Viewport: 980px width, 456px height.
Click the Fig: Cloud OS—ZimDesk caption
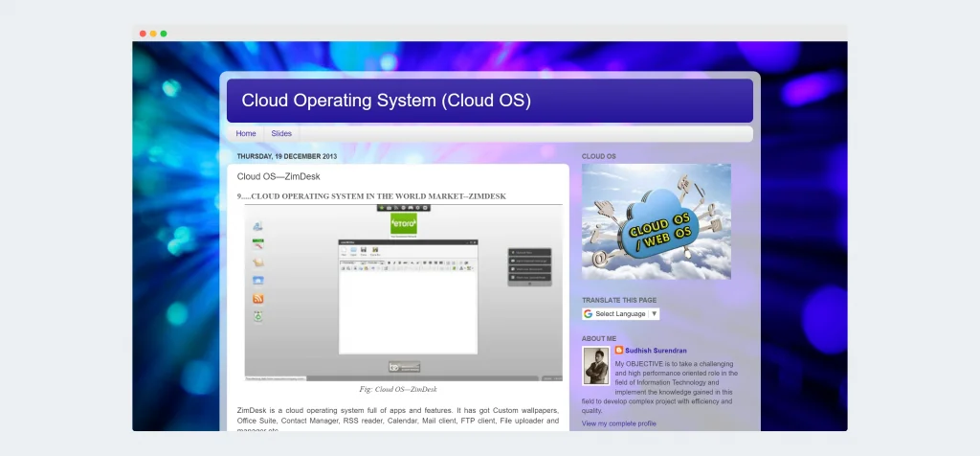coord(398,389)
